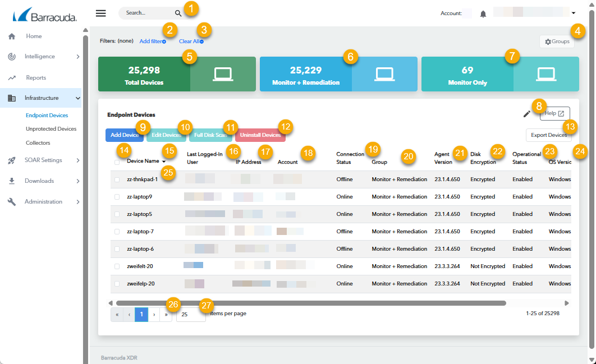Click the SOAR Settings rocket icon

[x=12, y=160]
